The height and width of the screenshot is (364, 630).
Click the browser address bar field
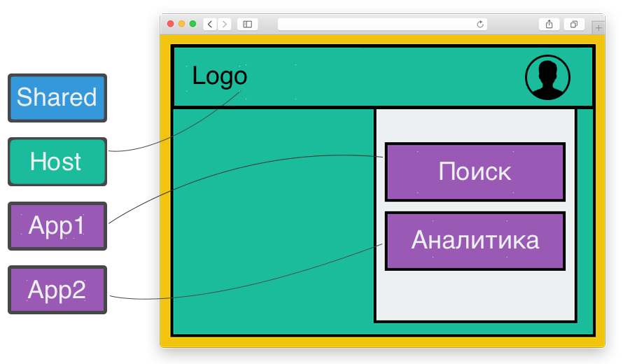[382, 24]
